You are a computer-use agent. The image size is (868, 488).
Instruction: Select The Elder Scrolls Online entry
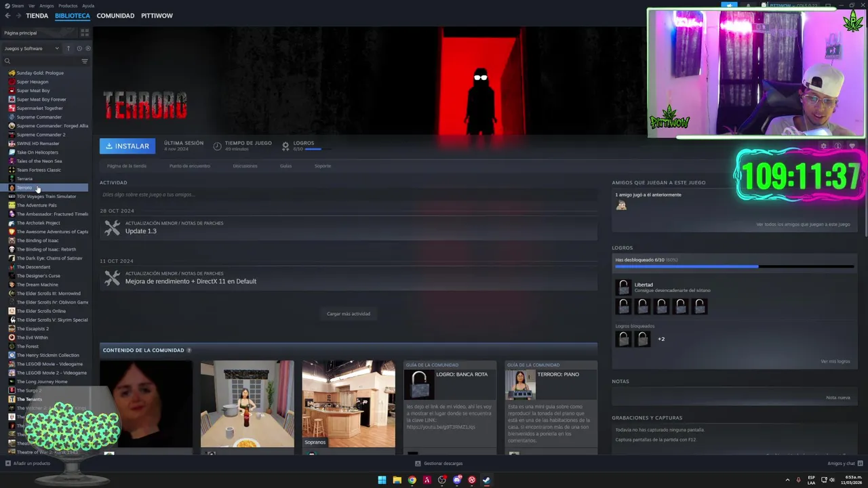(x=41, y=311)
